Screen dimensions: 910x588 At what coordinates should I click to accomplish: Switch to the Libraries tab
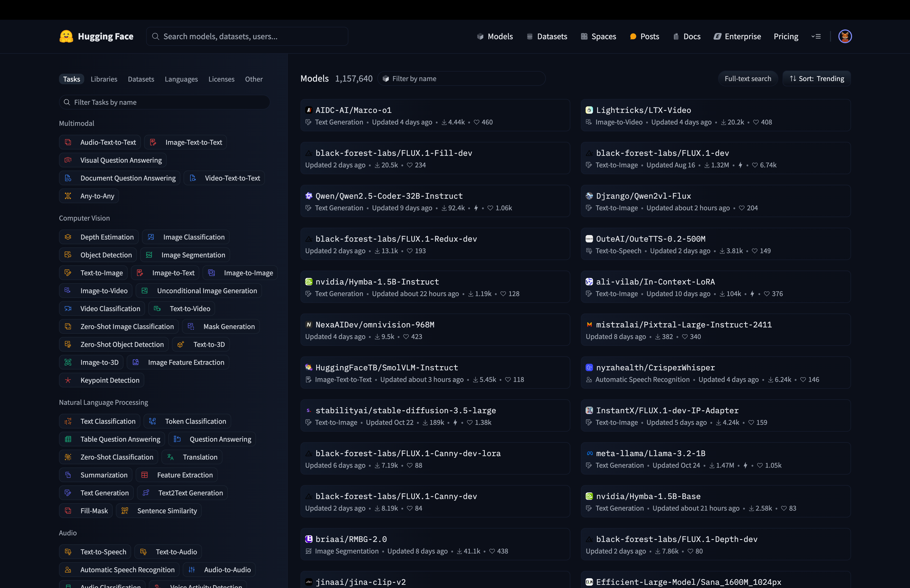coord(104,78)
